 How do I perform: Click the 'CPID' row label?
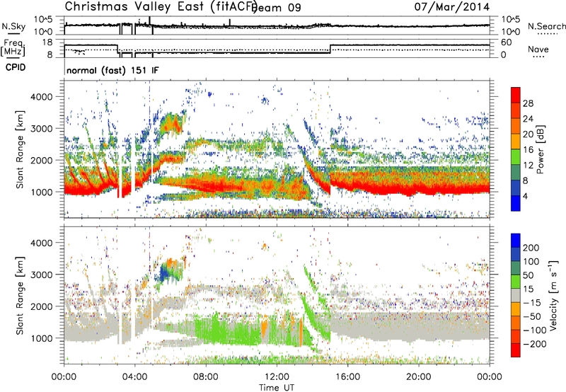tap(15, 67)
